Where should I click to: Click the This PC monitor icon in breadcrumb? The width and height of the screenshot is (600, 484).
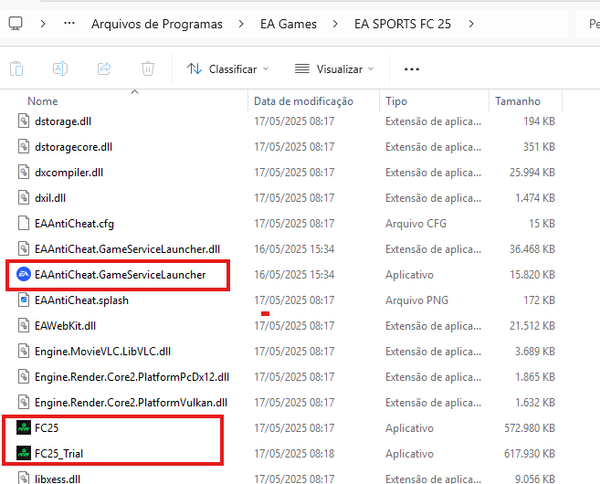click(15, 24)
